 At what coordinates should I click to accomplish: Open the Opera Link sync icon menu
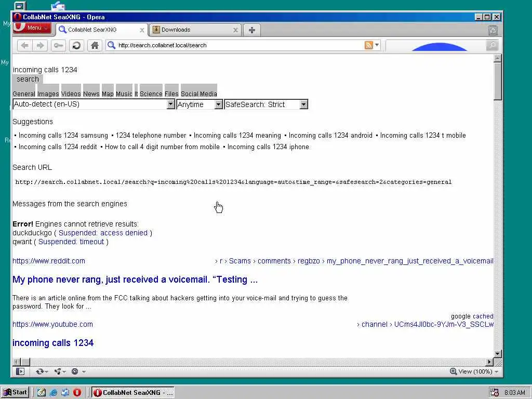tap(42, 371)
